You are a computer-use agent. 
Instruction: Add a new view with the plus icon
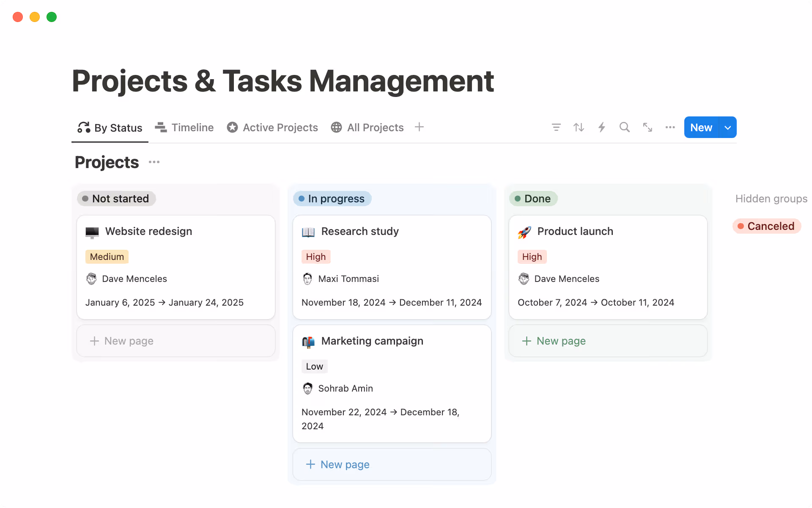point(419,127)
